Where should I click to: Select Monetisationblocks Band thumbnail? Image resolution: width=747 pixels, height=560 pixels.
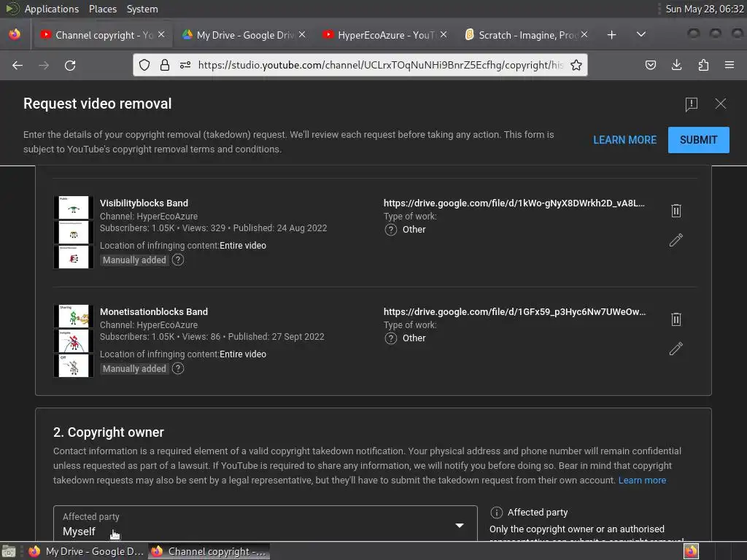click(x=74, y=341)
